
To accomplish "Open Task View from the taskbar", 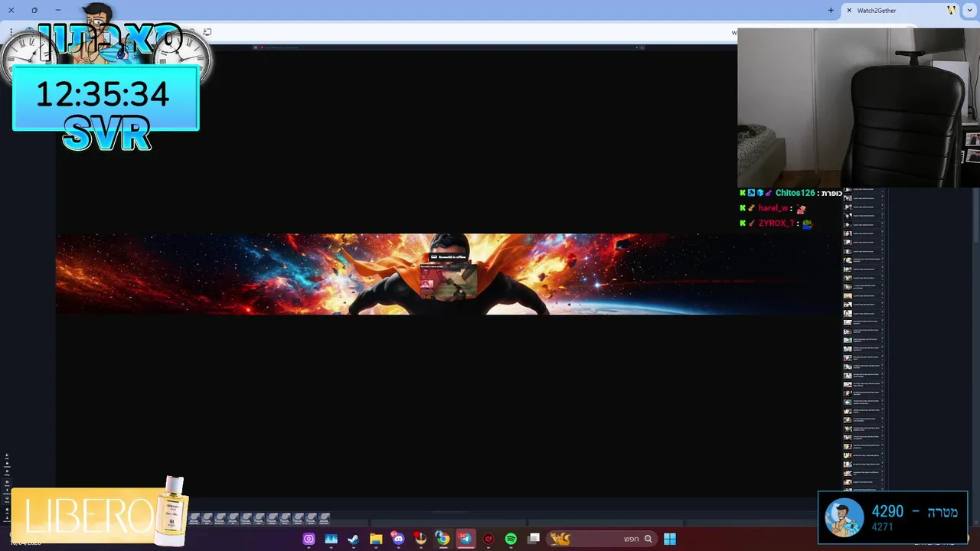I will tap(534, 539).
